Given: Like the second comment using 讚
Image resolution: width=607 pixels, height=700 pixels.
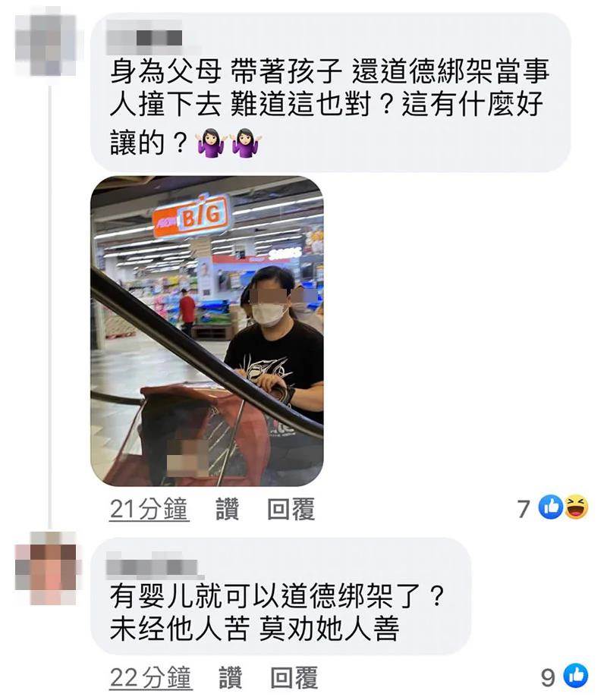Looking at the screenshot, I should click(x=231, y=678).
